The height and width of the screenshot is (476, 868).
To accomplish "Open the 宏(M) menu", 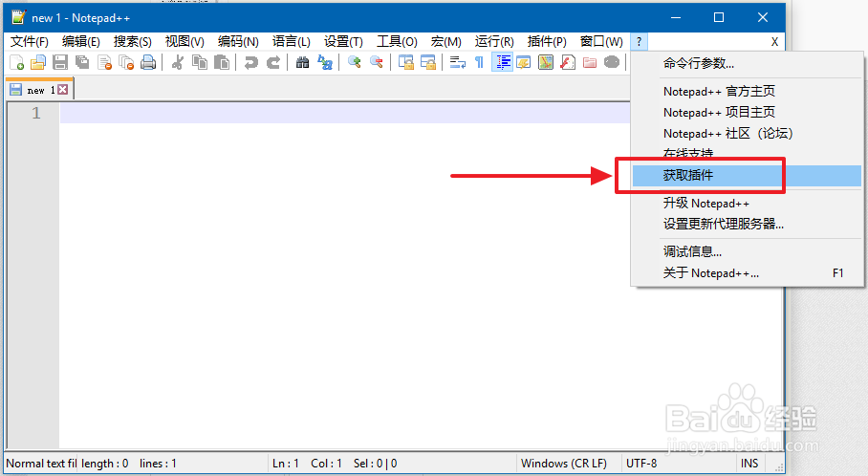I will coord(446,41).
